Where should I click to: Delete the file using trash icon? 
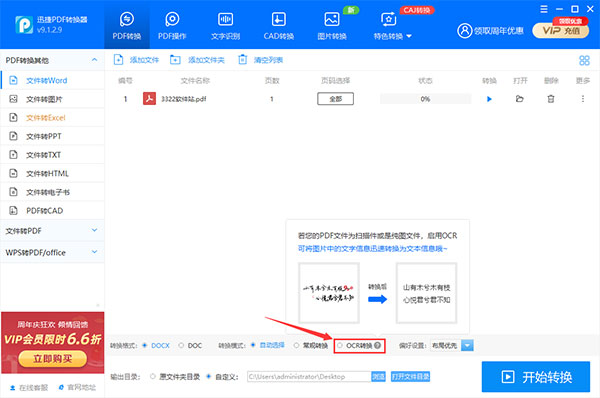coord(551,99)
